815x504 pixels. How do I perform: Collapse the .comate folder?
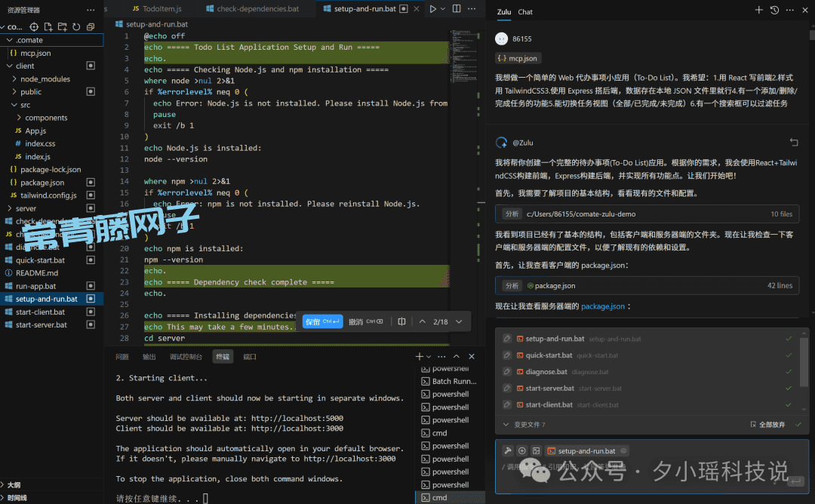9,40
